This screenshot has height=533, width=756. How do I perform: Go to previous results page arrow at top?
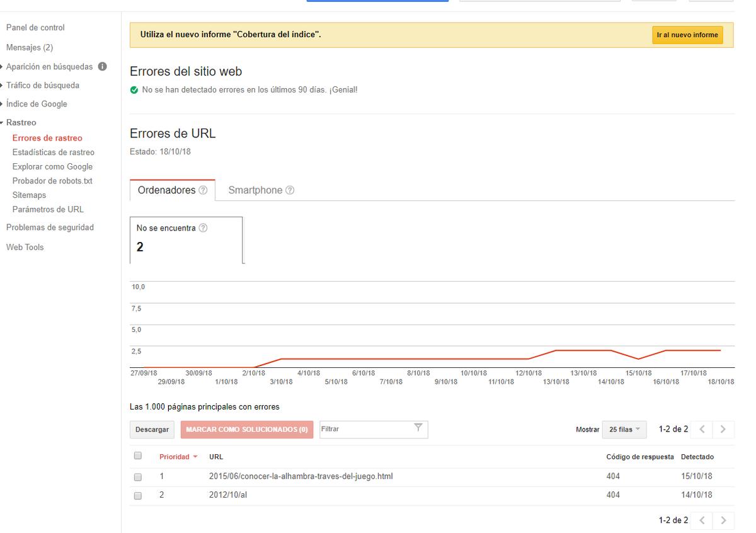tap(702, 429)
